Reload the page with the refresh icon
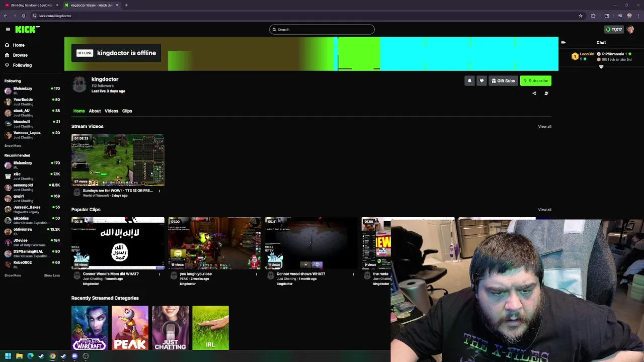The height and width of the screenshot is (362, 644). [23, 16]
